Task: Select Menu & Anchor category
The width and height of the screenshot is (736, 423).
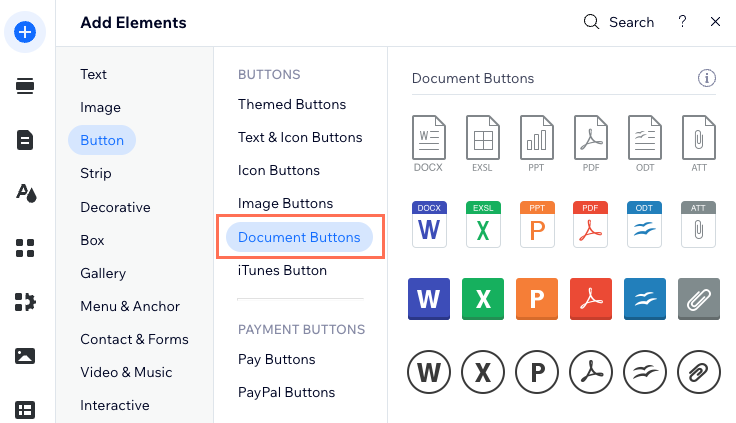Action: tap(130, 306)
